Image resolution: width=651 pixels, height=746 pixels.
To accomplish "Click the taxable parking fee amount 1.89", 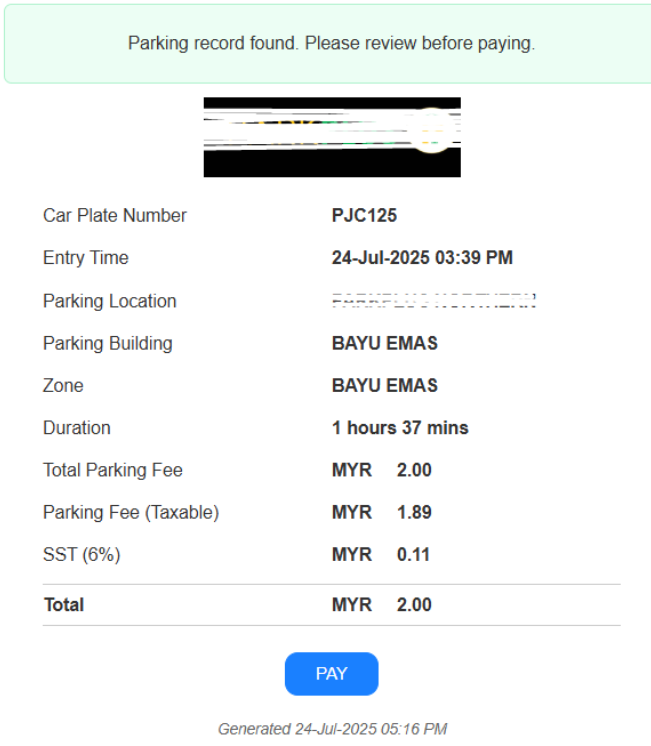I will tap(414, 512).
